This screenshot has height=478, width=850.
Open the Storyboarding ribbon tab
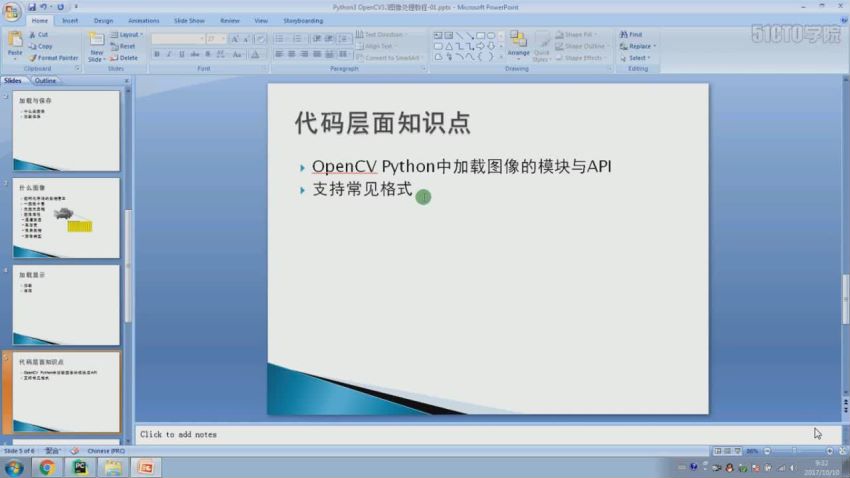303,21
